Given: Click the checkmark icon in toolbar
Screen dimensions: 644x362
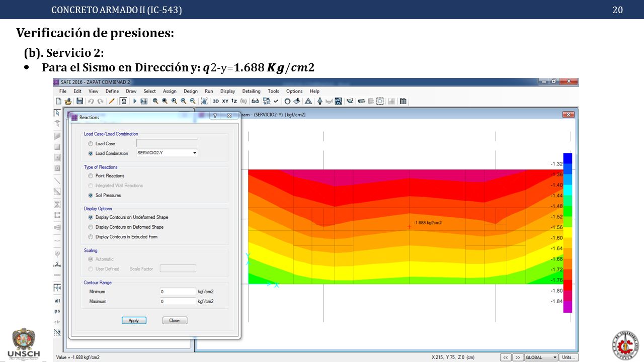Looking at the screenshot, I should click(276, 101).
